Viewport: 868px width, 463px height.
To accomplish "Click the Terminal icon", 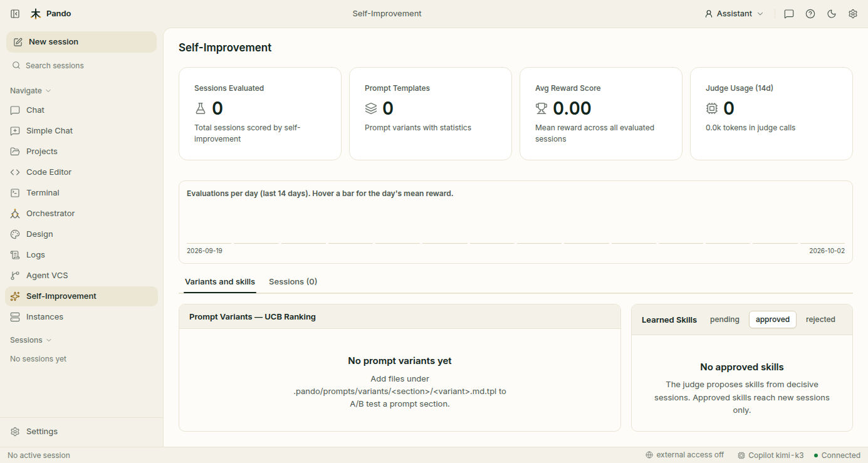I will tap(15, 193).
